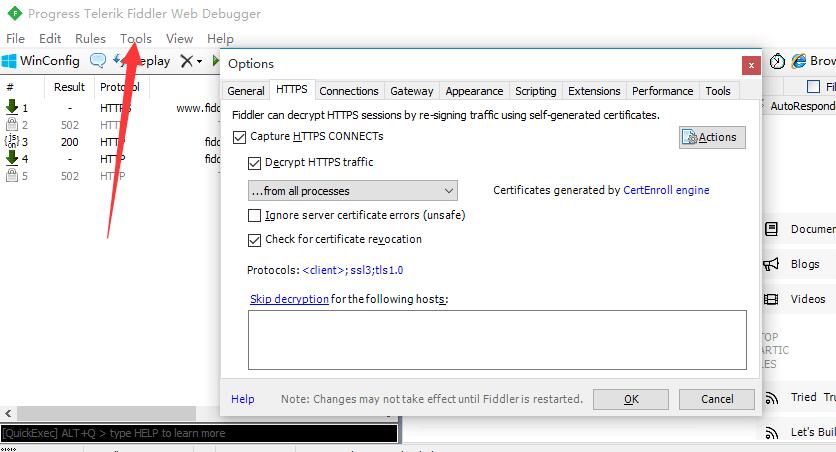Open the Tools menu

click(x=135, y=38)
